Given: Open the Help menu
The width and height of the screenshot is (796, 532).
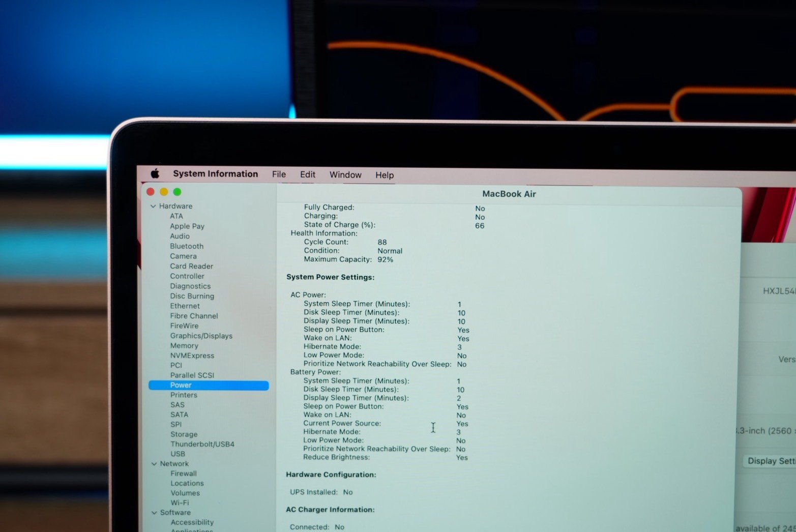Looking at the screenshot, I should (385, 175).
